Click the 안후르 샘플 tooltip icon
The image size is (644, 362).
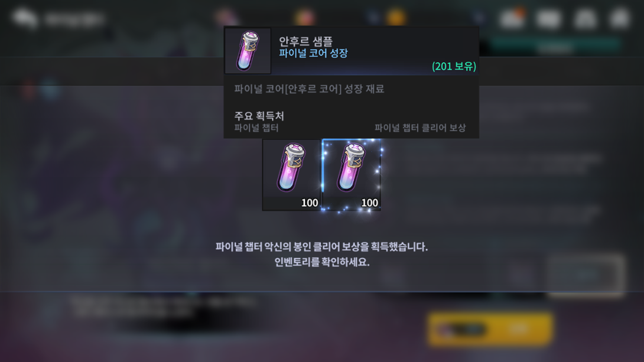point(248,51)
